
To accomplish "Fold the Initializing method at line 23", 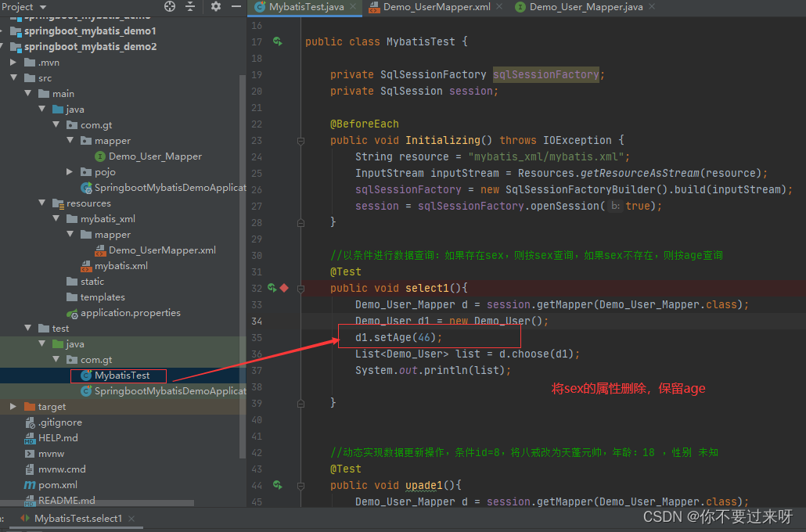I will click(x=300, y=140).
